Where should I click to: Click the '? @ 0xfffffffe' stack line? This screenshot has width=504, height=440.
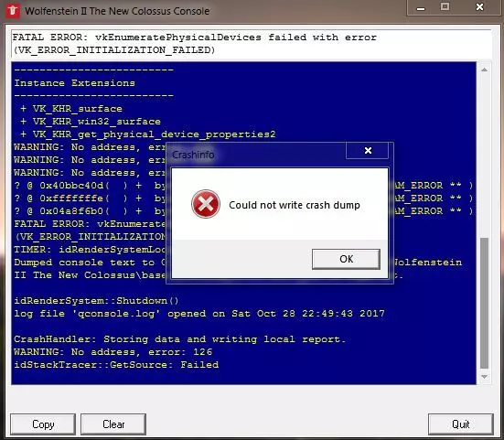point(90,199)
